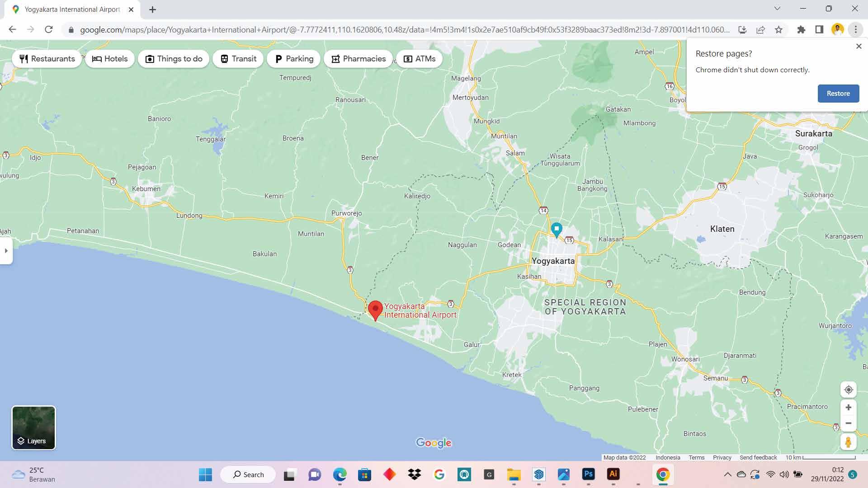Open the Layers satellite thumbnail
This screenshot has height=488, width=868.
[x=33, y=427]
